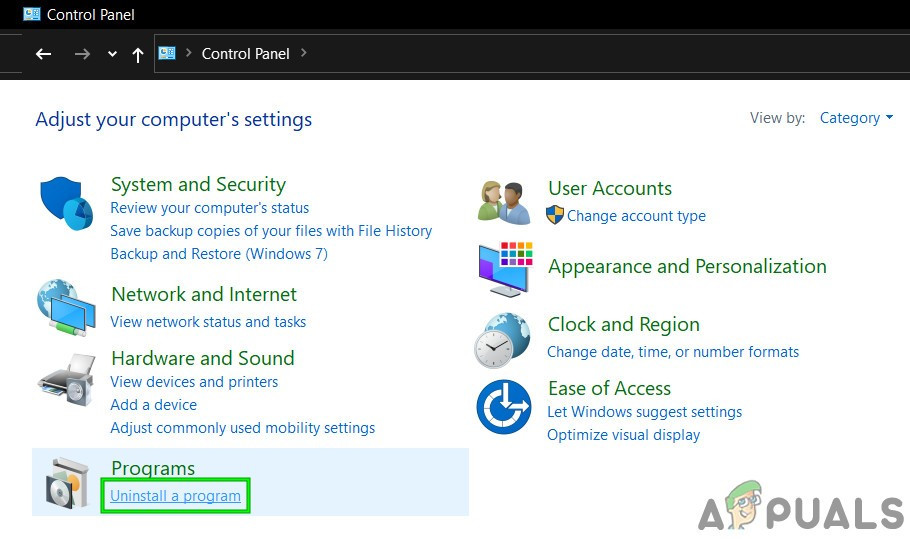Click Change date, time, or number formats

673,352
